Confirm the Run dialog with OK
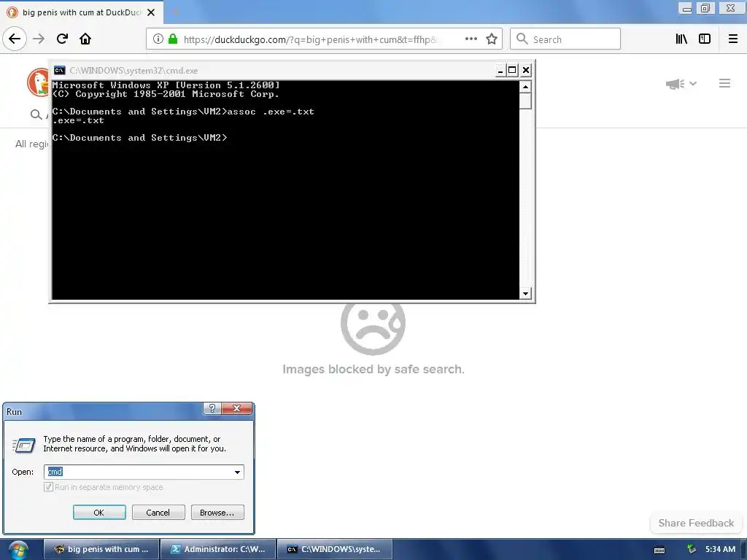This screenshot has height=560, width=747. pyautogui.click(x=99, y=513)
